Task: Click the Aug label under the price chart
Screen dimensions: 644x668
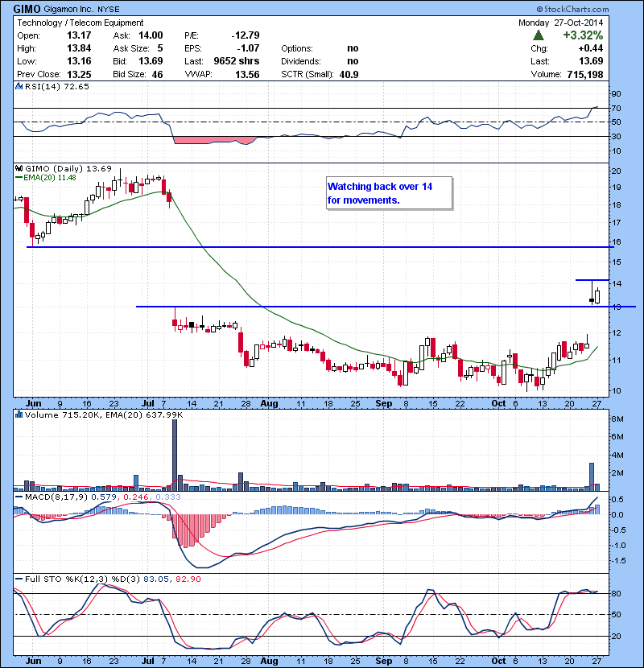Action: (270, 403)
